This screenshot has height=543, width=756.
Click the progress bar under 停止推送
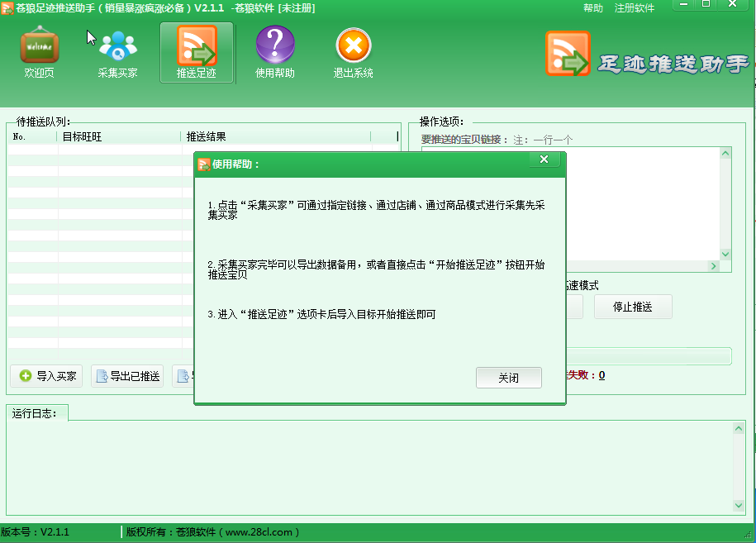(649, 356)
